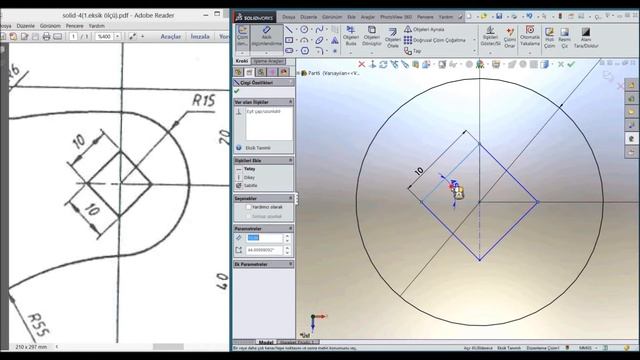Select the Spline sketch tool
This screenshot has width=640, height=360.
(x=320, y=29)
